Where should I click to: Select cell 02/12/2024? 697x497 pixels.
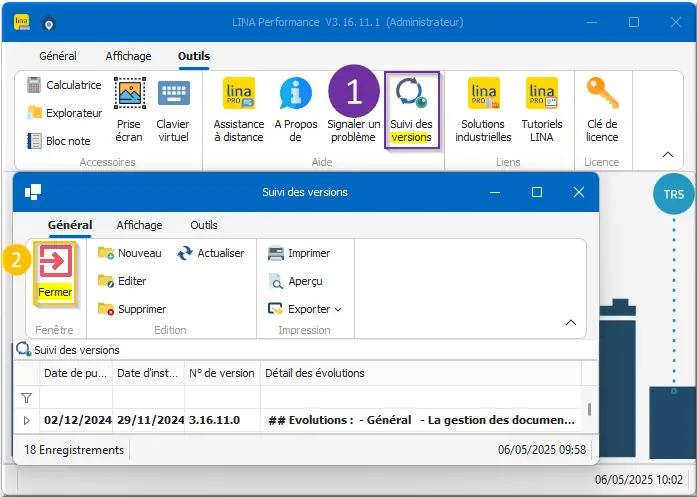tap(77, 420)
